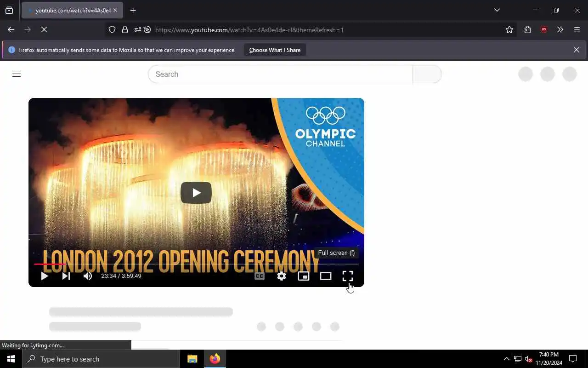This screenshot has height=368, width=588.
Task: Skip to the next video
Action: 66,276
